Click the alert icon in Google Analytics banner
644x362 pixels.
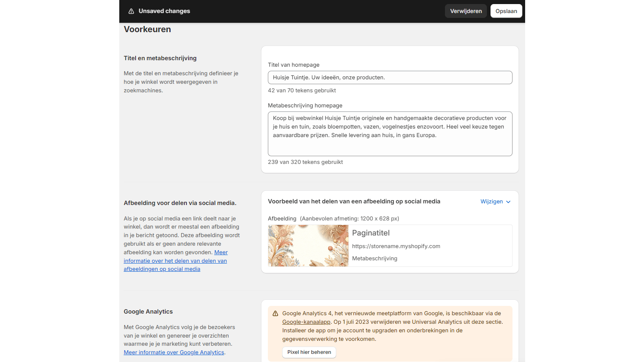(x=275, y=314)
